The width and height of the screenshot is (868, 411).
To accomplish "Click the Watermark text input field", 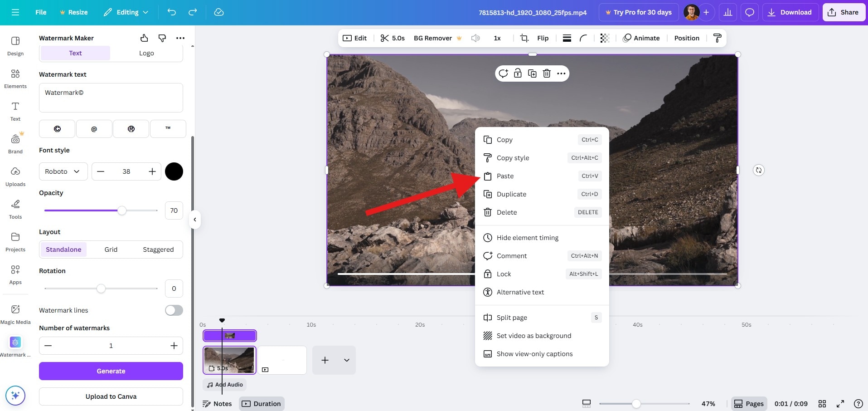I will click(x=111, y=98).
